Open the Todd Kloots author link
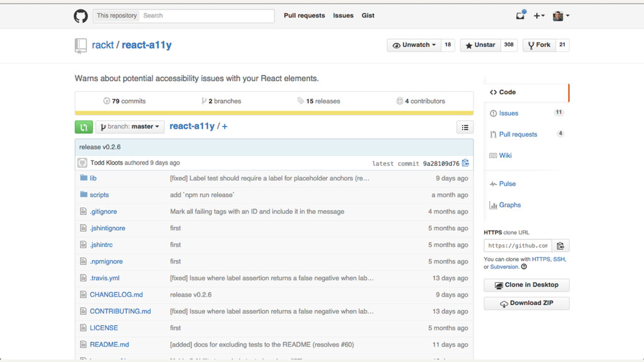 coord(106,163)
